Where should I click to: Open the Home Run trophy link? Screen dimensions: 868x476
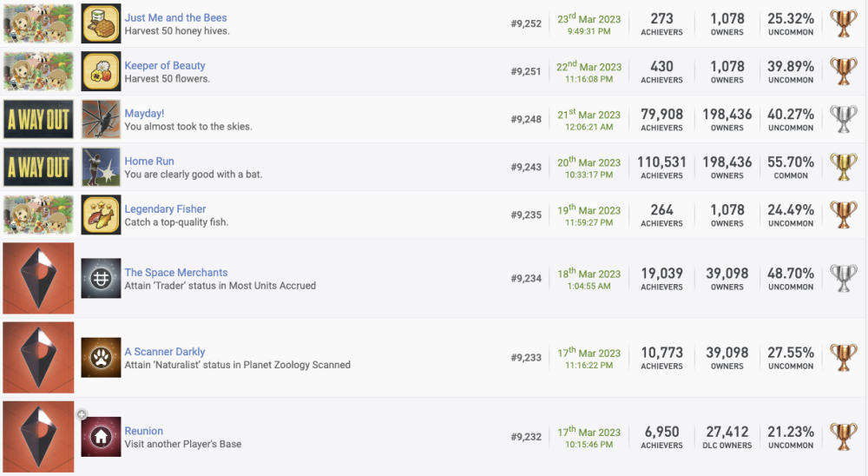(x=149, y=161)
